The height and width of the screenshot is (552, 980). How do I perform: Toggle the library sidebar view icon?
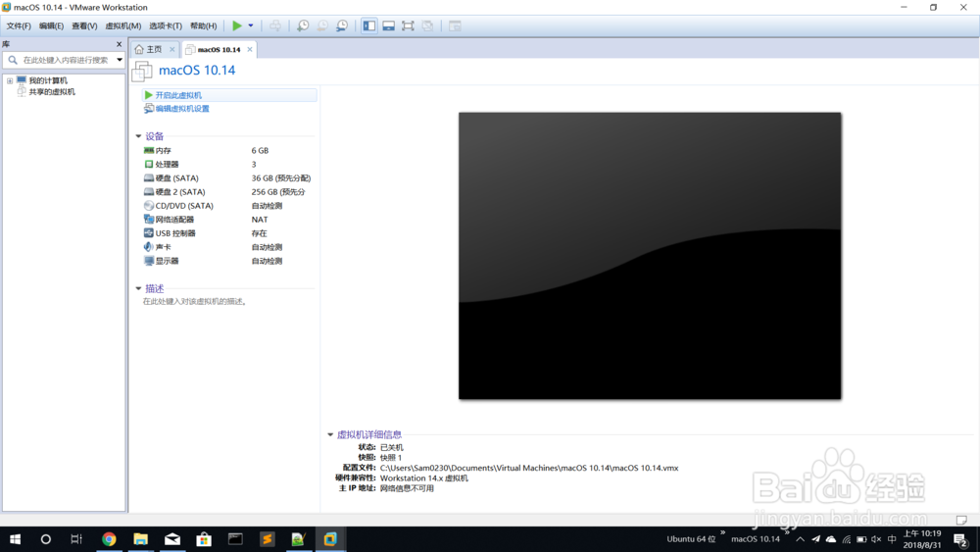[369, 25]
